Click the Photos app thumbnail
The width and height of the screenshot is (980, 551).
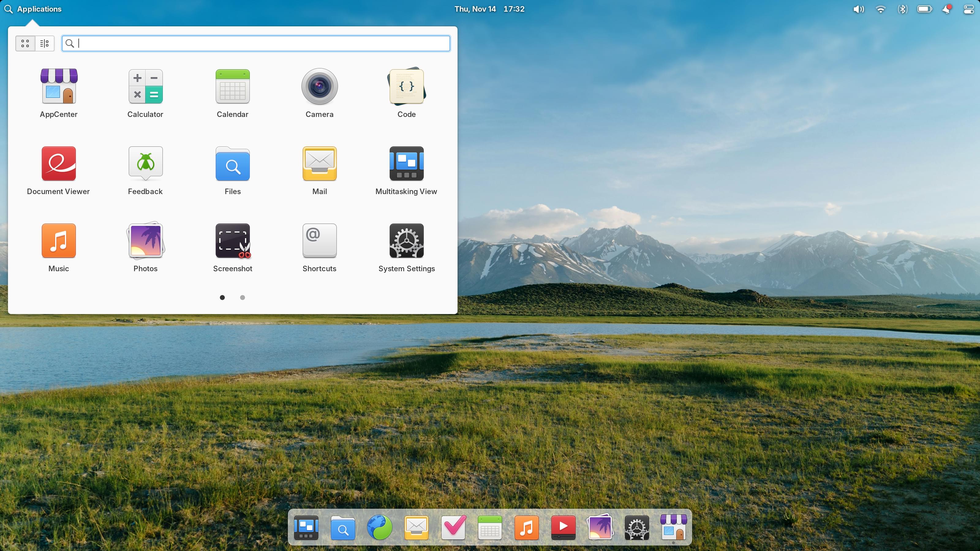tap(145, 240)
